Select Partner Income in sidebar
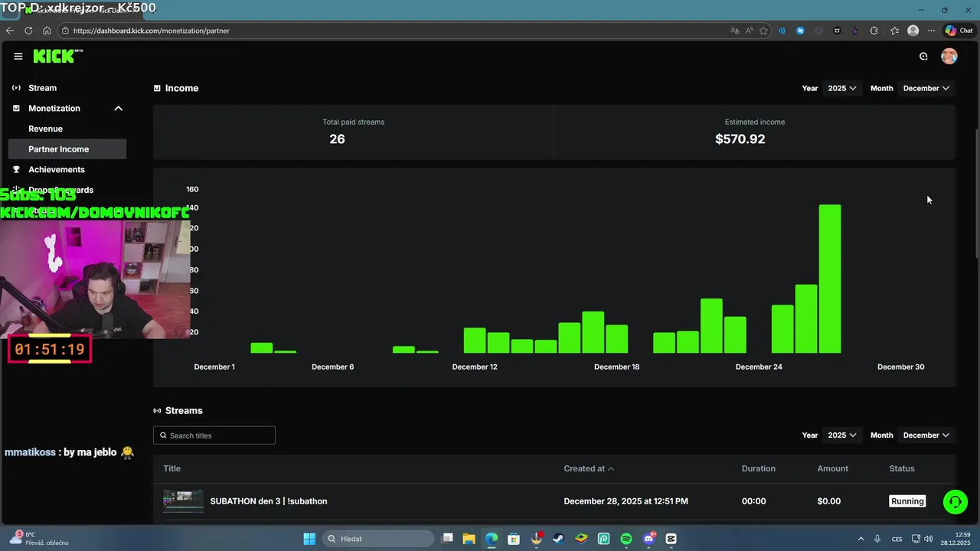 click(x=67, y=149)
